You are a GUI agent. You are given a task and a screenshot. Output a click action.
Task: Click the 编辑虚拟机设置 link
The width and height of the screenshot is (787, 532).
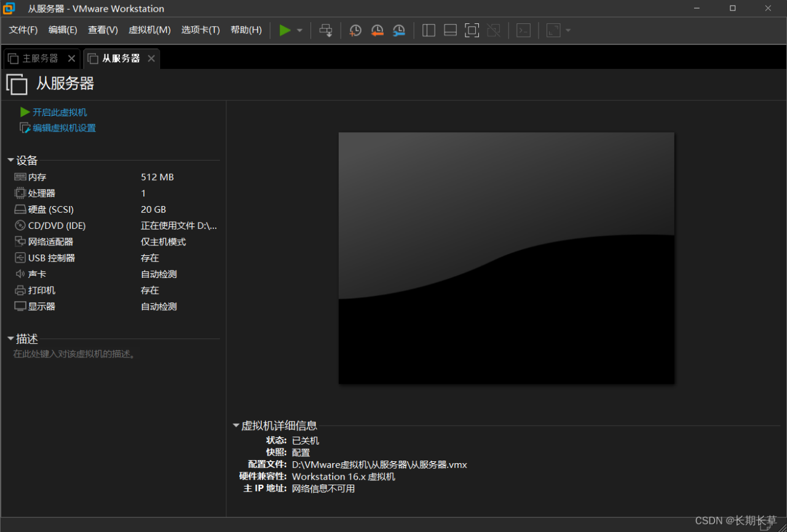tap(64, 128)
